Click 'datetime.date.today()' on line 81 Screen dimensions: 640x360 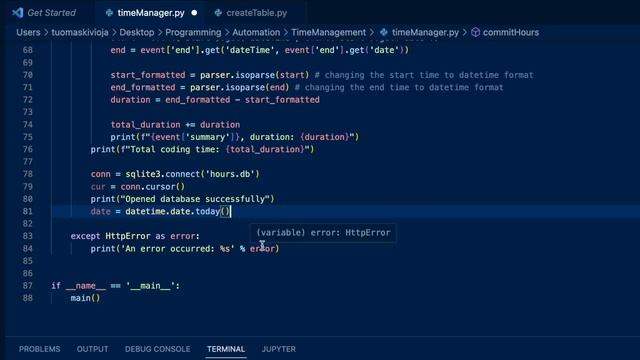pos(178,211)
